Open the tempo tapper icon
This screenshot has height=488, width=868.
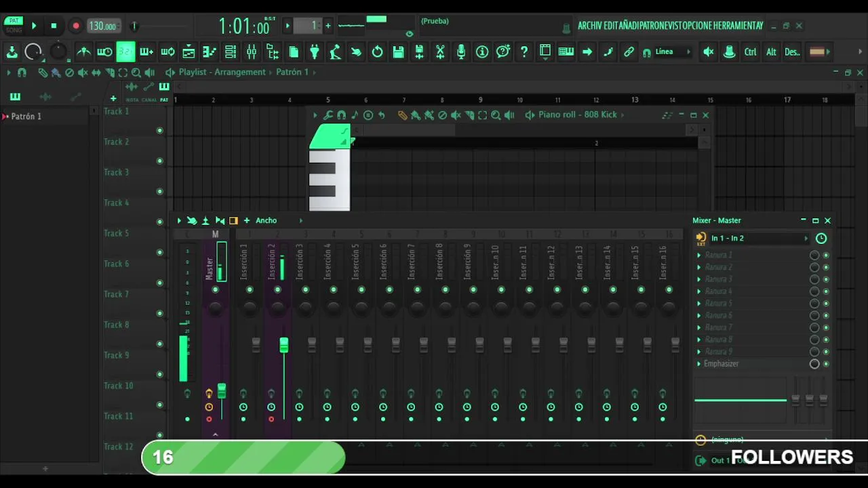pyautogui.click(x=335, y=52)
